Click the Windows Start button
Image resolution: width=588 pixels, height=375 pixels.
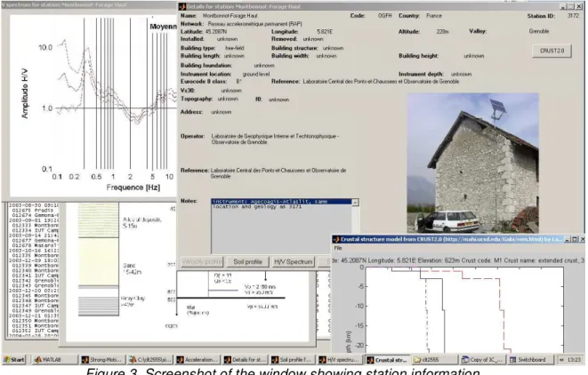[x=14, y=360]
